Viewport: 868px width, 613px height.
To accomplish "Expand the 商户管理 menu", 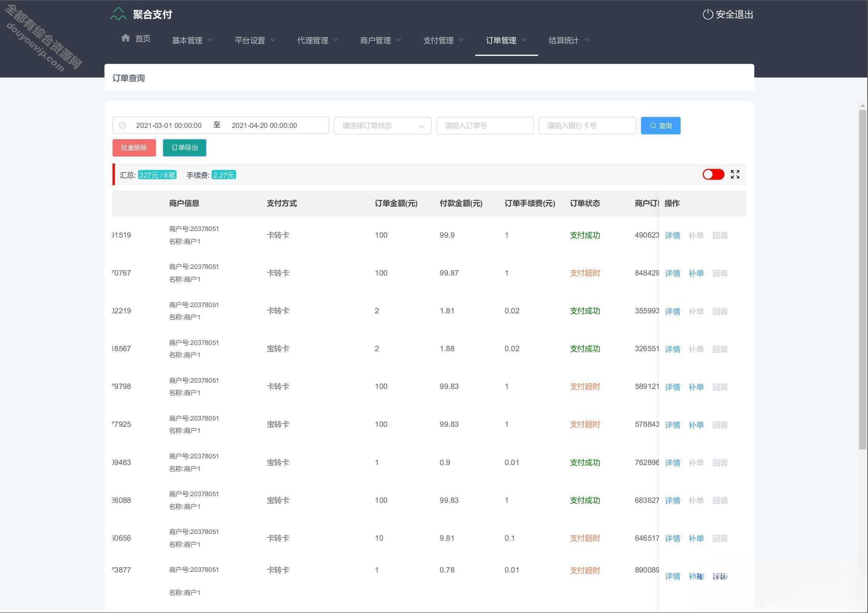I will click(x=380, y=40).
